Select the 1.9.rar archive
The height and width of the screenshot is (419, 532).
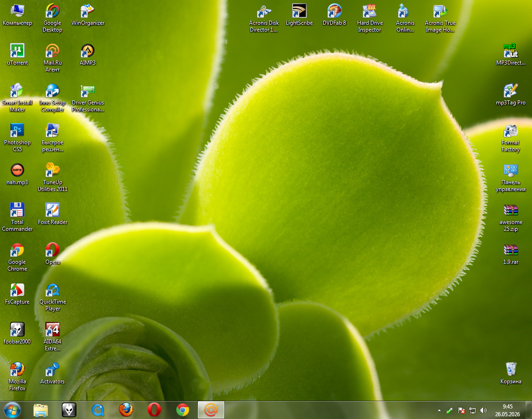click(x=510, y=254)
